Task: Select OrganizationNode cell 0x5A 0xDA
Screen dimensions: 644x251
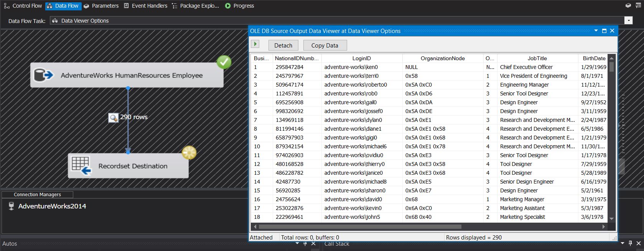Action: [x=443, y=102]
